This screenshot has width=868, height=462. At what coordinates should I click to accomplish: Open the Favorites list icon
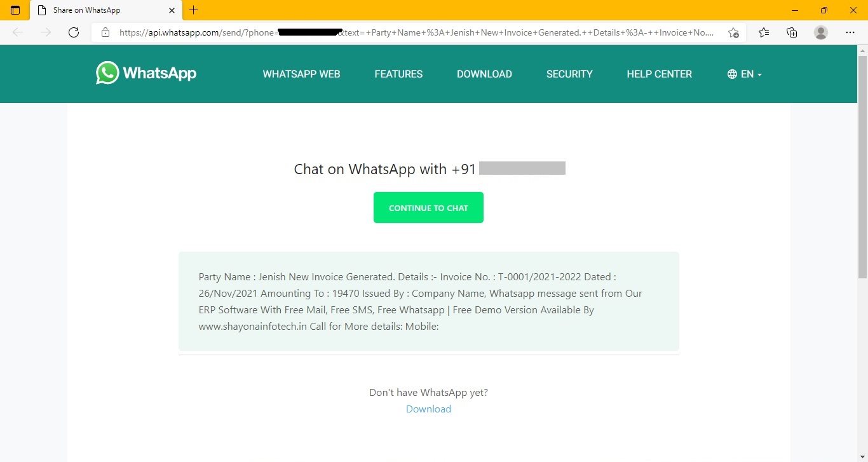[x=764, y=32]
